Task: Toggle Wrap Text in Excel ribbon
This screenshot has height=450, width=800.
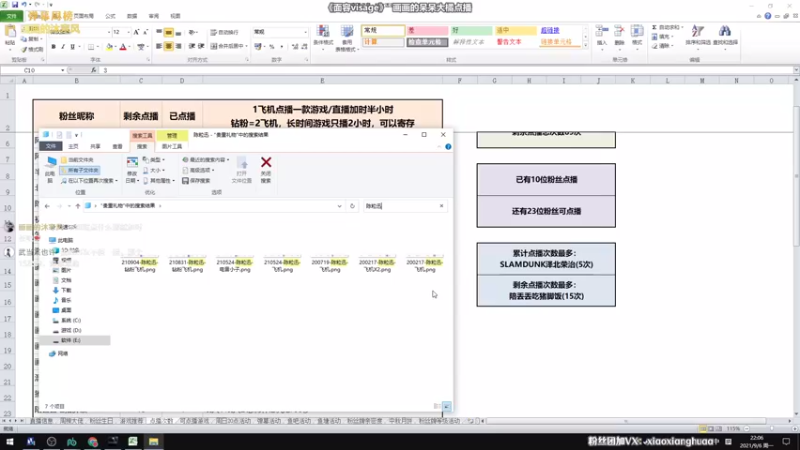Action: 225,32
